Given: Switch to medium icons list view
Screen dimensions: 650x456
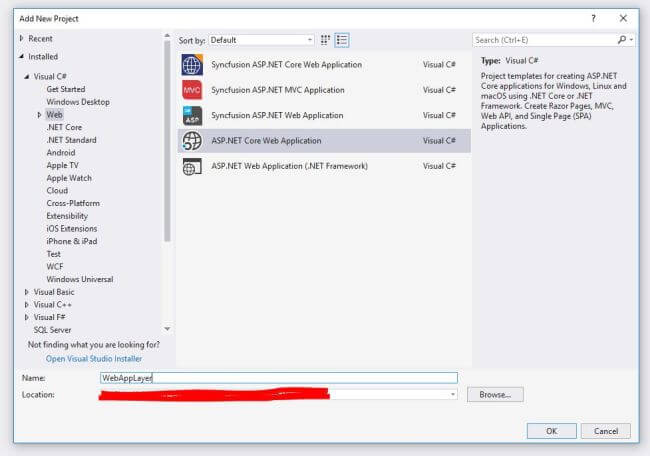Looking at the screenshot, I should pos(342,40).
